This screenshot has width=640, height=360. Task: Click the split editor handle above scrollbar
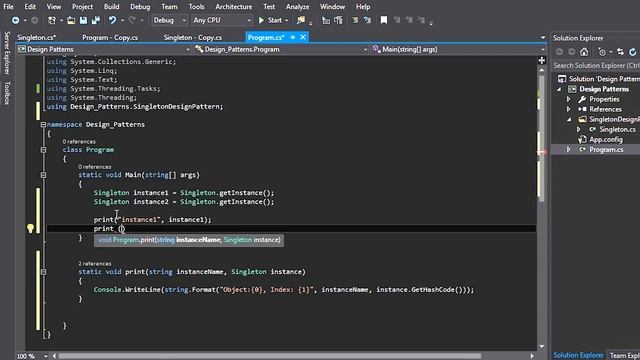542,60
